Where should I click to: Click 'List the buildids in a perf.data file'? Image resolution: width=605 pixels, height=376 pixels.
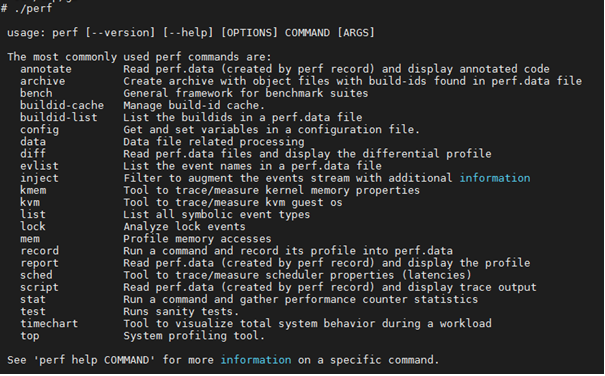tap(243, 118)
